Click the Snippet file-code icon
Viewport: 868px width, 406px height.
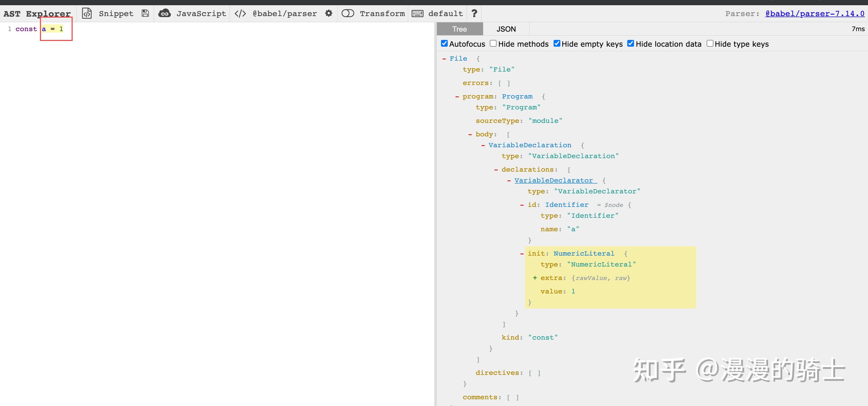(x=87, y=13)
